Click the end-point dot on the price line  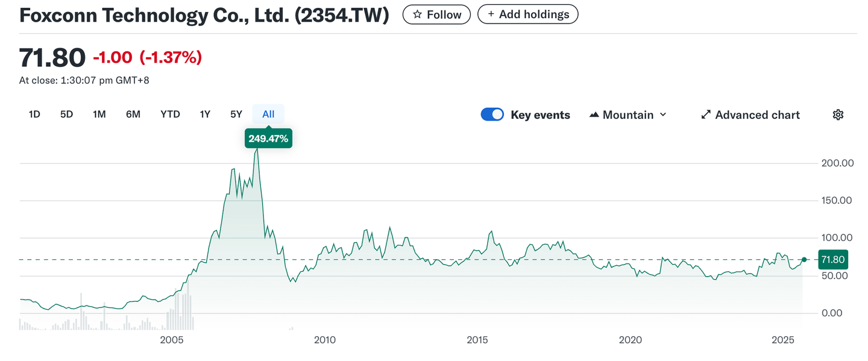pos(804,260)
